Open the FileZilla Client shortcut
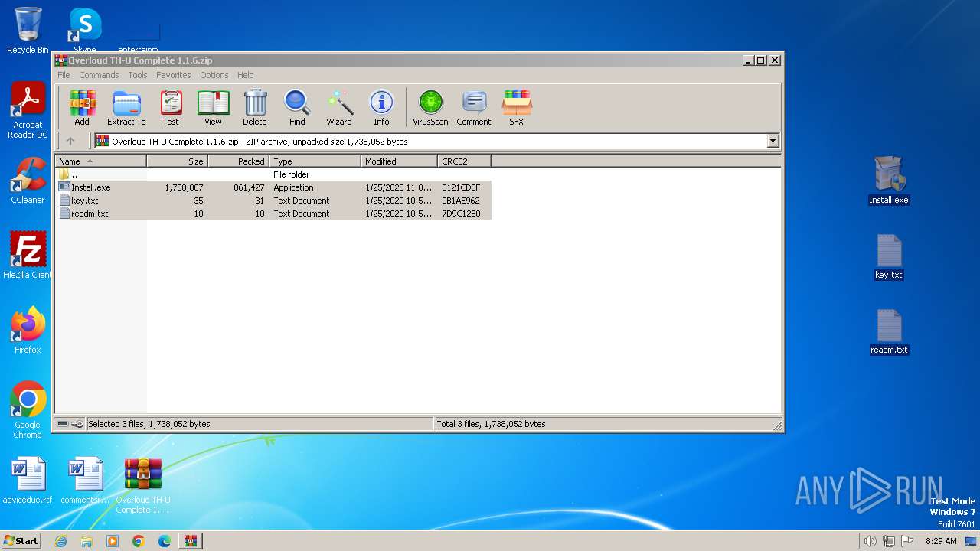 pos(28,256)
